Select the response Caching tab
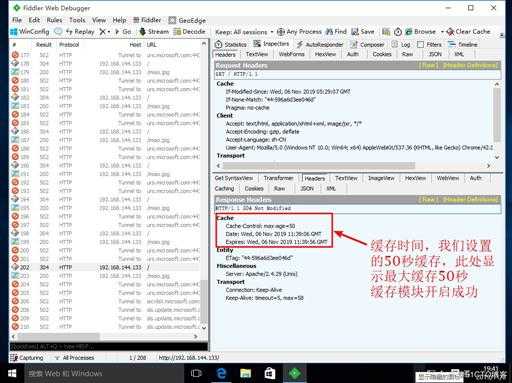 (x=224, y=189)
